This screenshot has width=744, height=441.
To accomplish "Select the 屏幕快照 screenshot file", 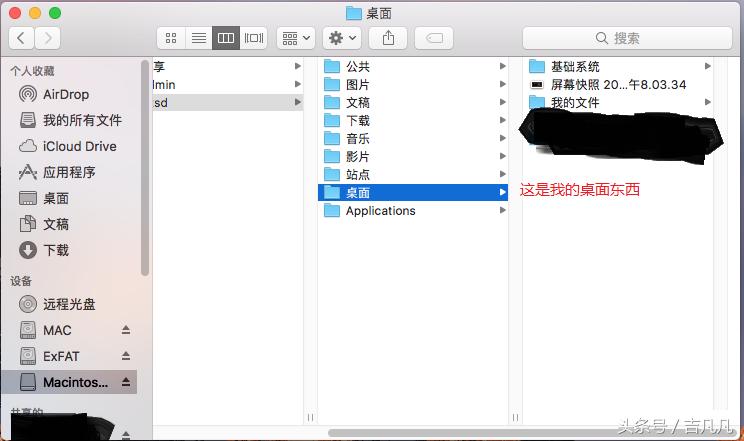I will (x=618, y=84).
